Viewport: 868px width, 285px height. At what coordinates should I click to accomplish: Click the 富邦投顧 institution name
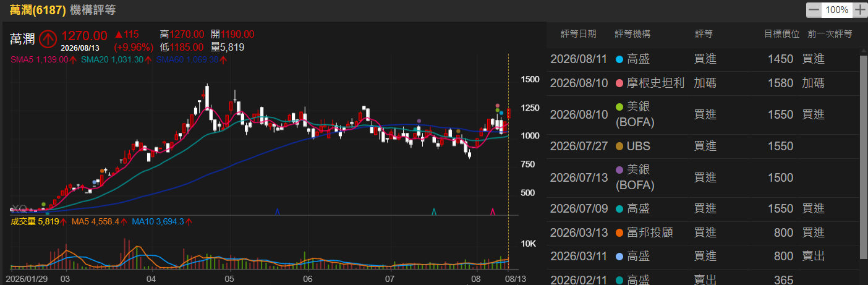click(x=650, y=233)
